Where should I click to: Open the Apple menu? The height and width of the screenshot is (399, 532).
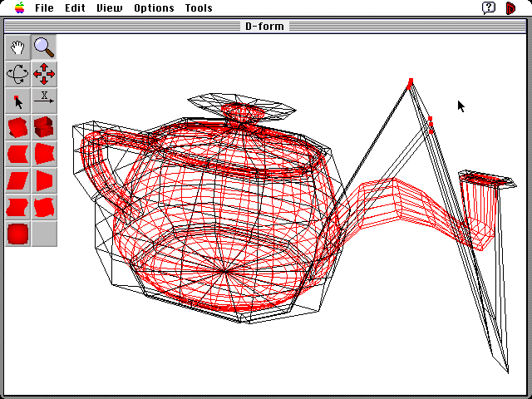(20, 7)
